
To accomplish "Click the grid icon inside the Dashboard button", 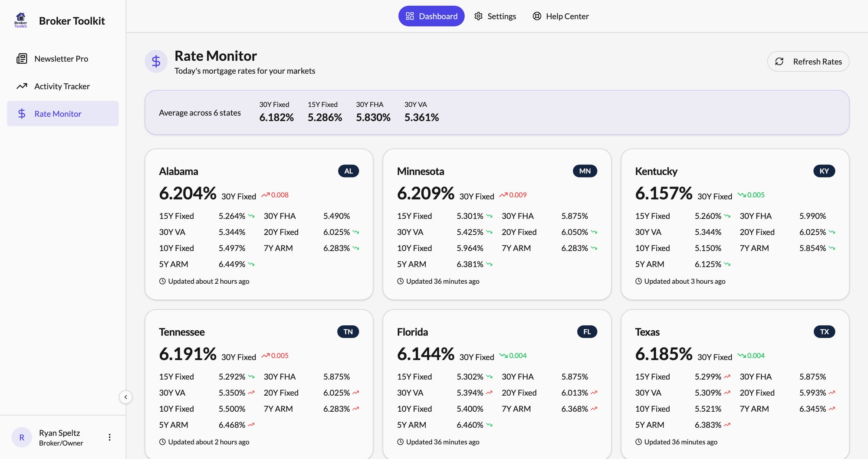I will pos(410,16).
